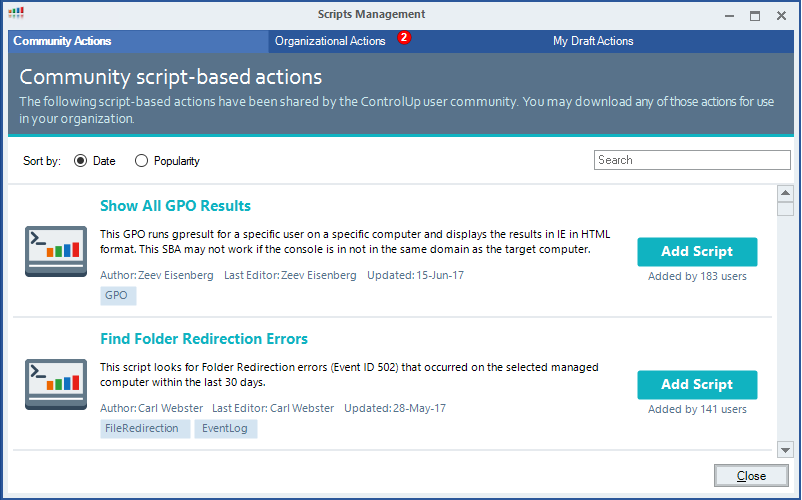Maximize the Scripts Management window
This screenshot has height=500, width=802.
tap(755, 16)
